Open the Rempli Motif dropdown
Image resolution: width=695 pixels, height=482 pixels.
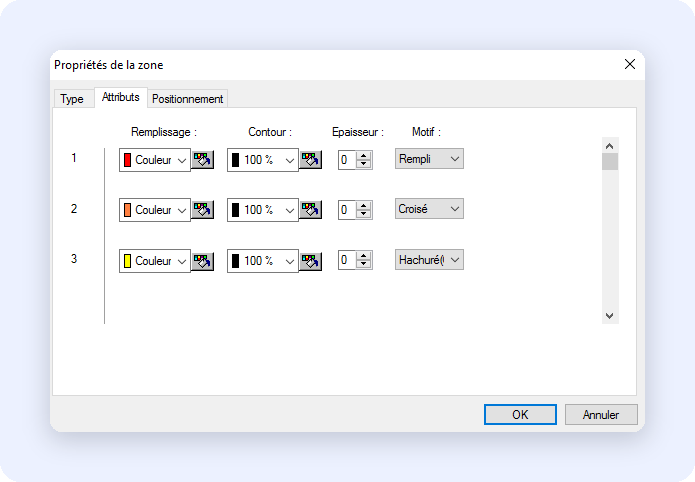click(x=429, y=159)
